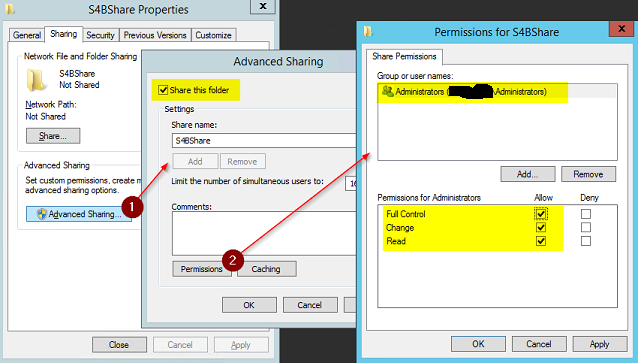Click the greyed Remove button in Advanced Sharing
638x363 pixels.
tap(243, 161)
